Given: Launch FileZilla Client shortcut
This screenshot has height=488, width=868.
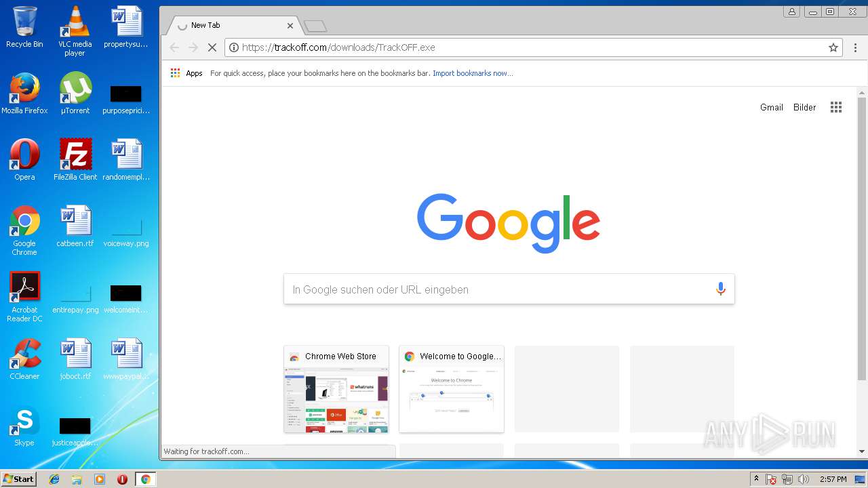Looking at the screenshot, I should 75,160.
